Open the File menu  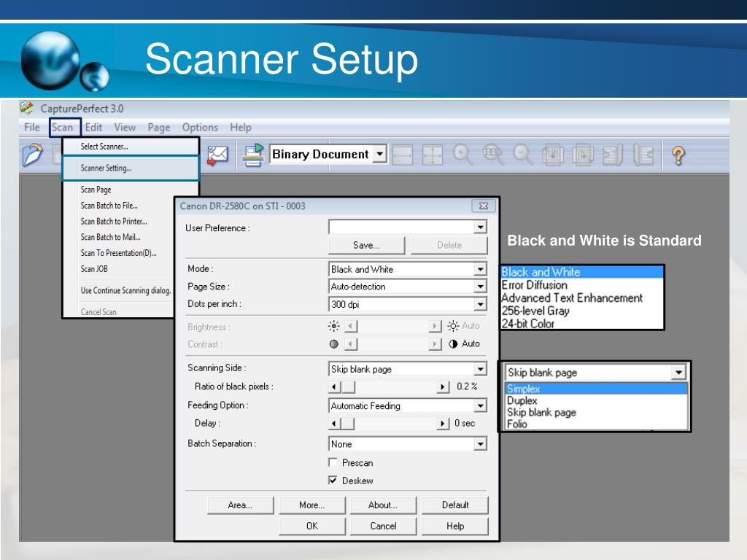(32, 128)
